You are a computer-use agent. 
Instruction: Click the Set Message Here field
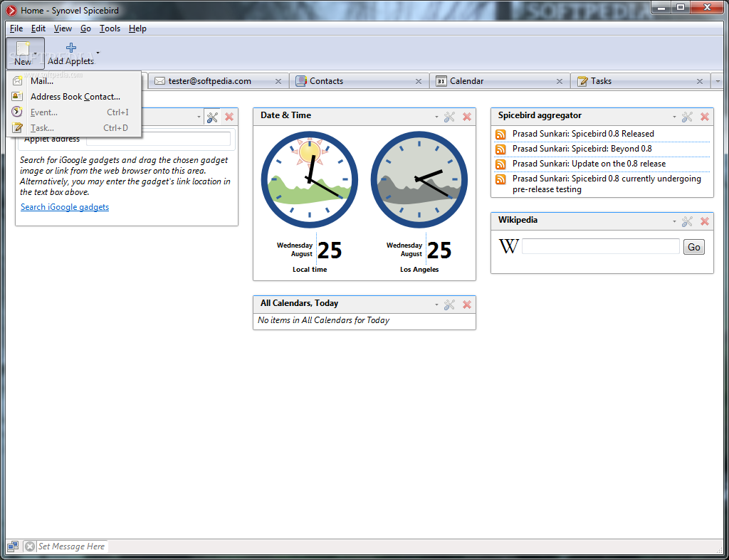pos(72,546)
